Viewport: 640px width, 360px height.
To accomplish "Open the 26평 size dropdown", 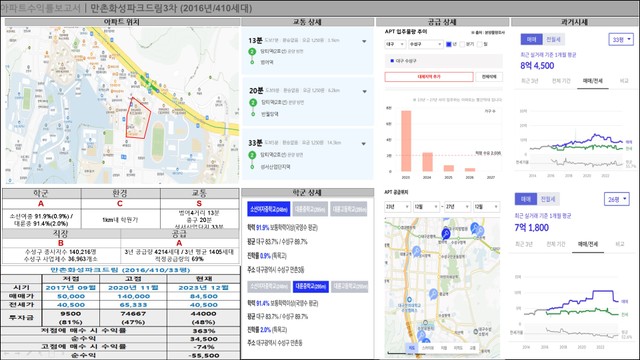I will click(x=616, y=199).
